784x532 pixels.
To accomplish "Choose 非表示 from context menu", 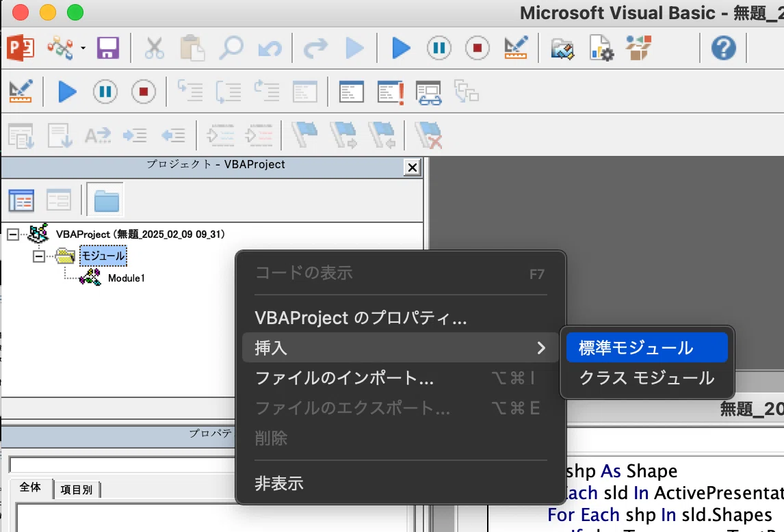I will [x=400, y=483].
